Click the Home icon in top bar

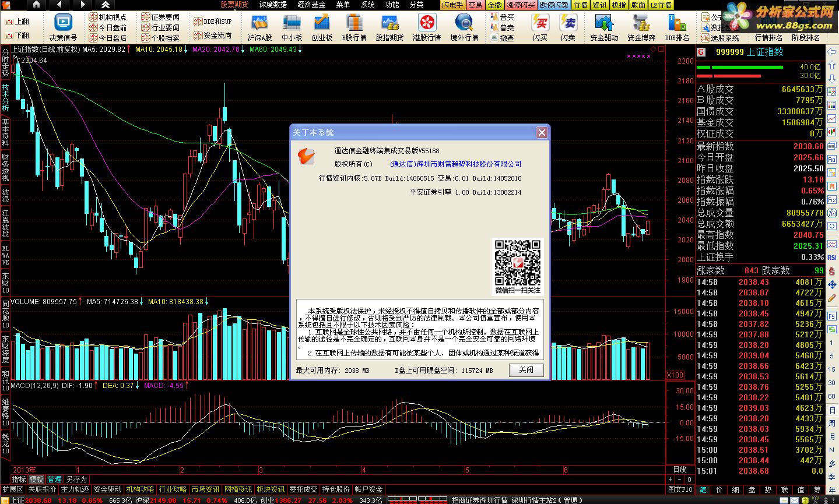pyautogui.click(x=36, y=5)
